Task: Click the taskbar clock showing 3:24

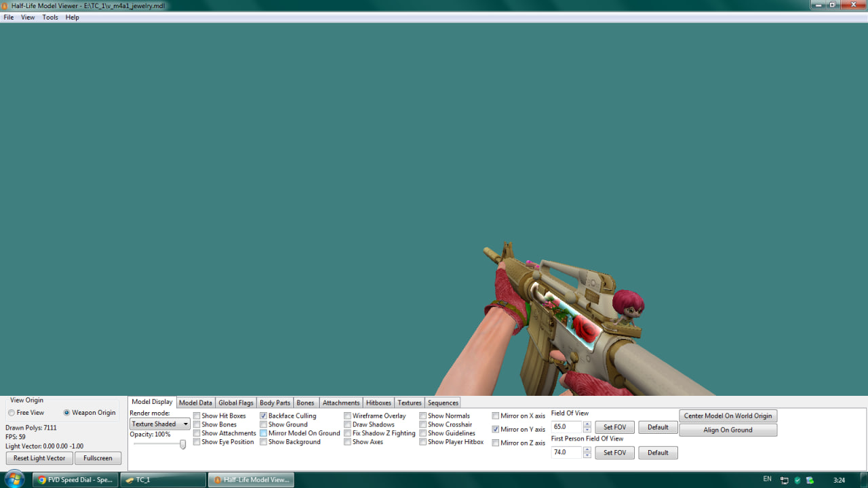Action: pos(839,480)
